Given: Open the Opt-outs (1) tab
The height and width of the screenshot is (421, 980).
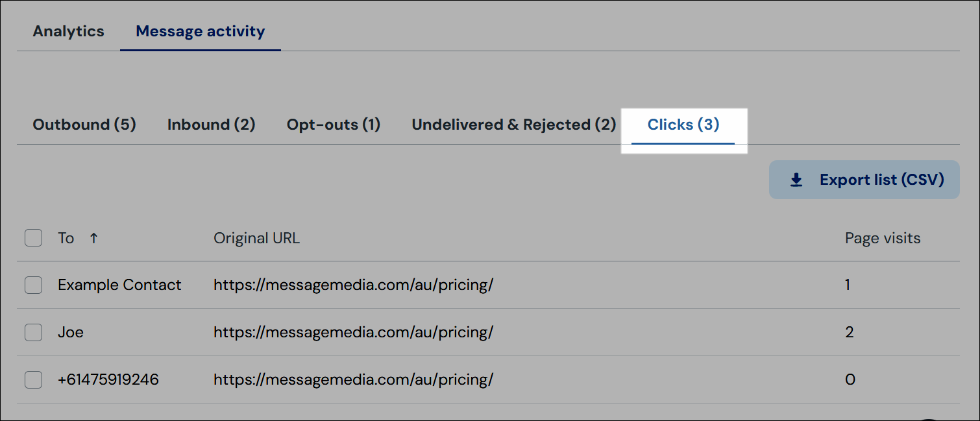Looking at the screenshot, I should pos(334,125).
